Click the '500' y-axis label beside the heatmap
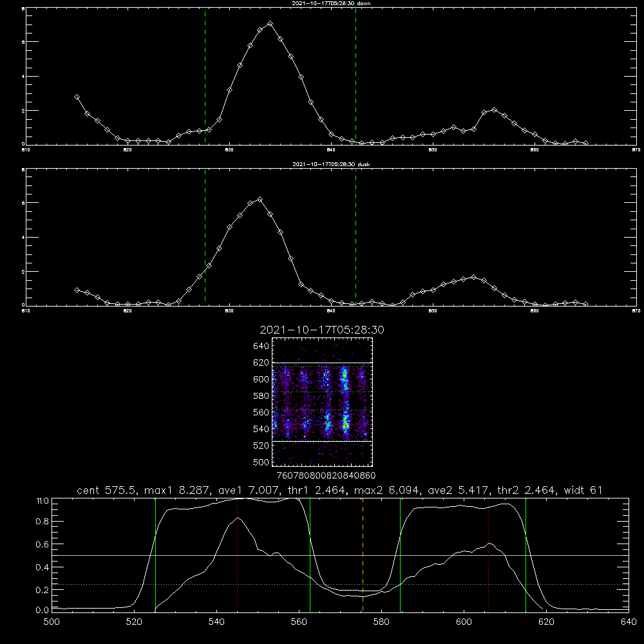 [x=261, y=462]
